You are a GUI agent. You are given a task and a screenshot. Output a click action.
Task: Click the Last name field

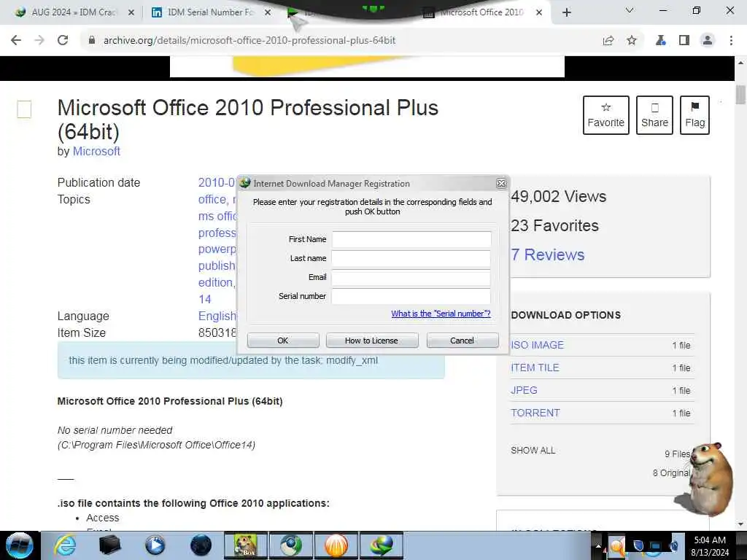411,259
